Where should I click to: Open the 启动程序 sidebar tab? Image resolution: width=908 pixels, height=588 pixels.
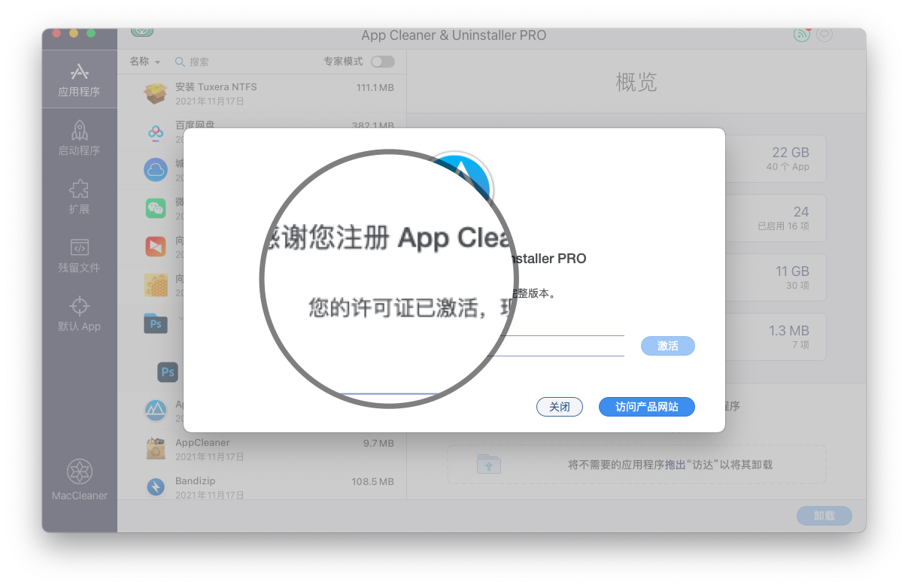80,138
